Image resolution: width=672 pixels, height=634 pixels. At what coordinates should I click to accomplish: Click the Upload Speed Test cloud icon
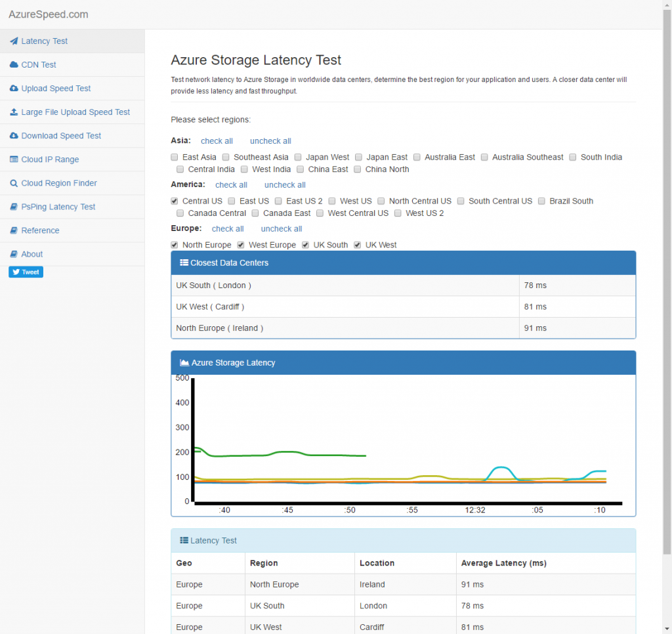(14, 88)
